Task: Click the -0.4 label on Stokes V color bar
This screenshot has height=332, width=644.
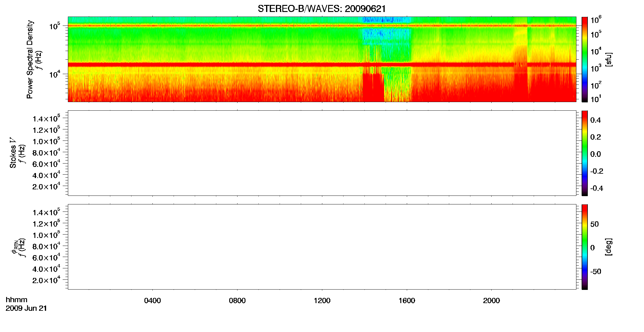Action: [x=597, y=188]
